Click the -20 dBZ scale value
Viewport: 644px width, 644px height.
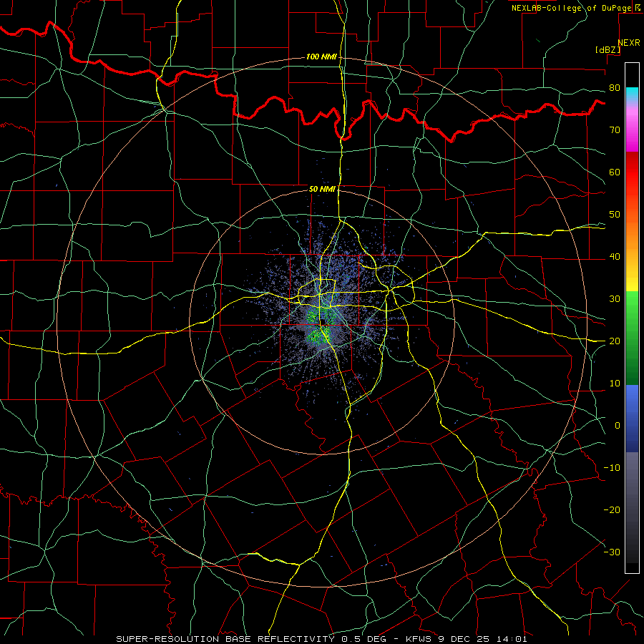pyautogui.click(x=612, y=510)
